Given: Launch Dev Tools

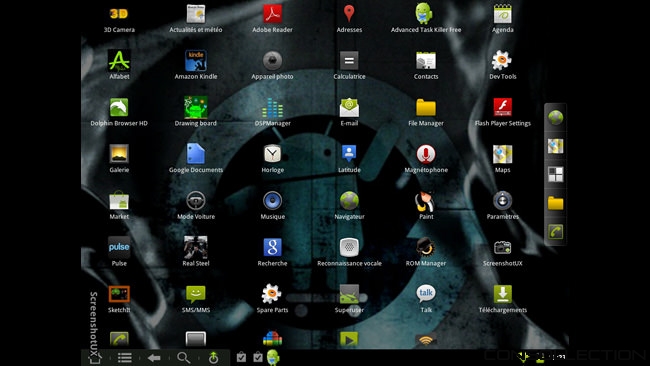Looking at the screenshot, I should pyautogui.click(x=502, y=65).
